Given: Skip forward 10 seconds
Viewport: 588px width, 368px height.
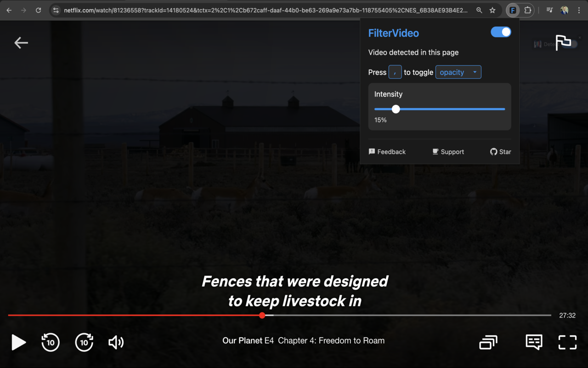Looking at the screenshot, I should click(84, 342).
